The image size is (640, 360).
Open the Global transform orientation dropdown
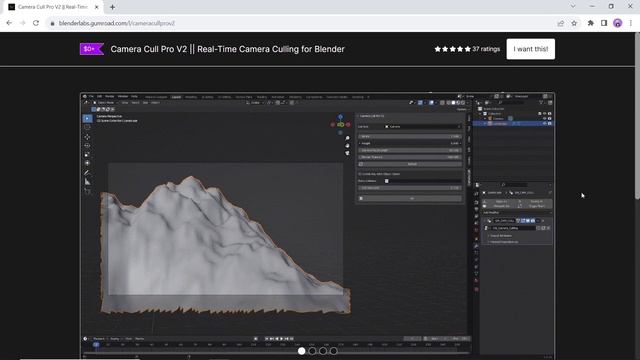click(256, 103)
